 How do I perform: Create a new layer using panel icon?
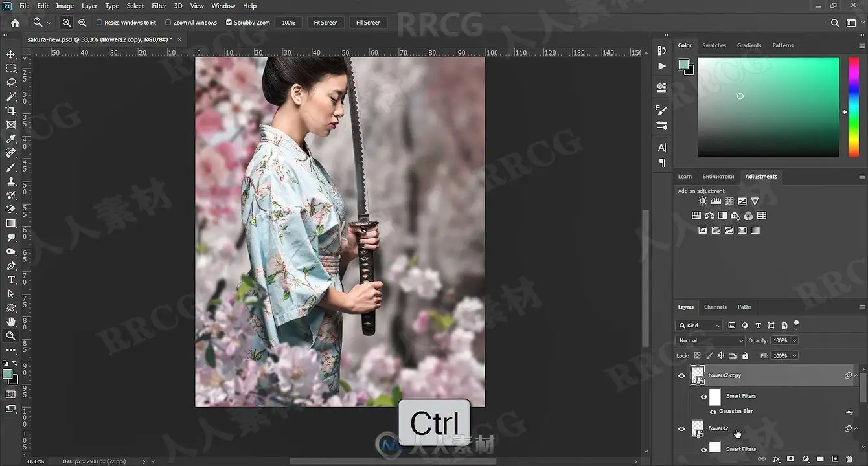pos(835,459)
